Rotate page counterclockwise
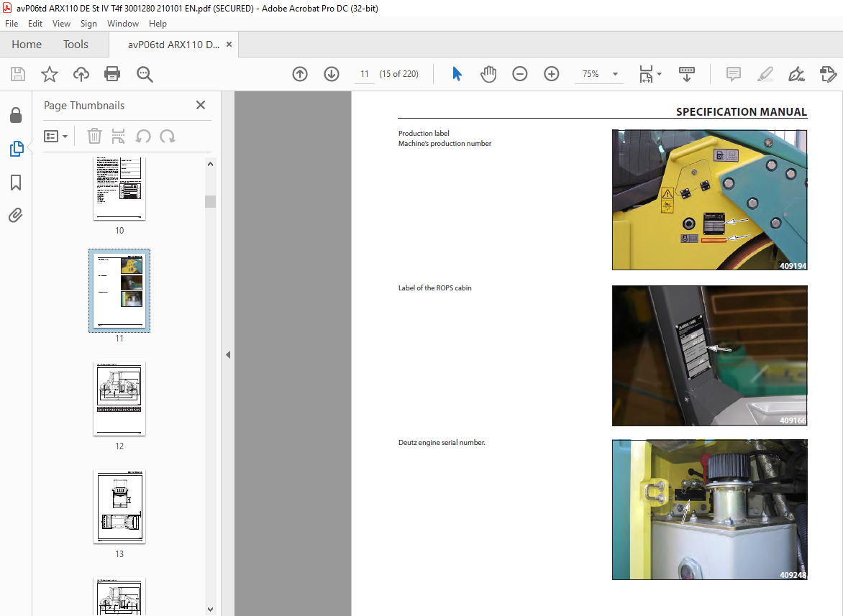The width and height of the screenshot is (843, 616). coord(143,137)
